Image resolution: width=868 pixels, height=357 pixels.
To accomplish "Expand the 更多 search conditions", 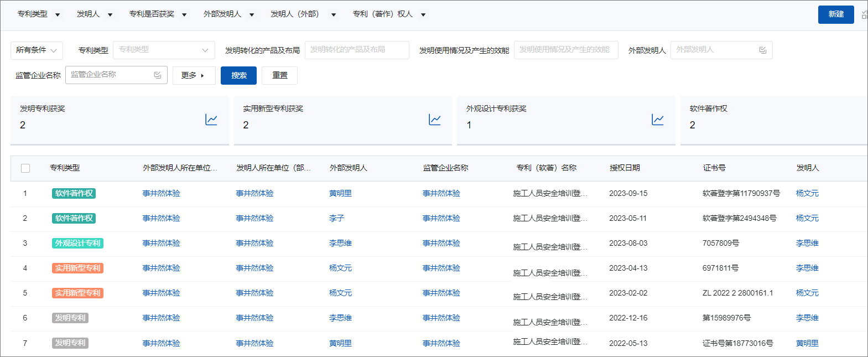I will [194, 75].
